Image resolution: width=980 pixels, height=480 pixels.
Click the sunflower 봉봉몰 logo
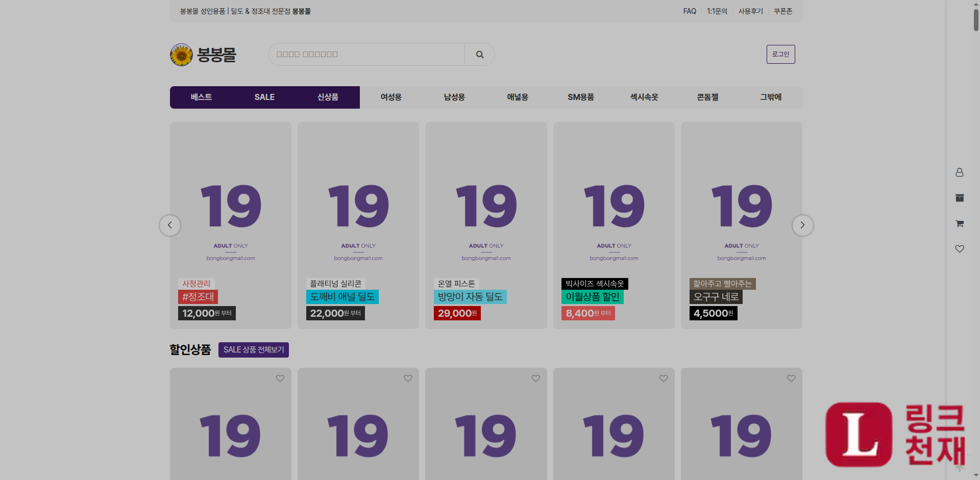click(x=203, y=55)
